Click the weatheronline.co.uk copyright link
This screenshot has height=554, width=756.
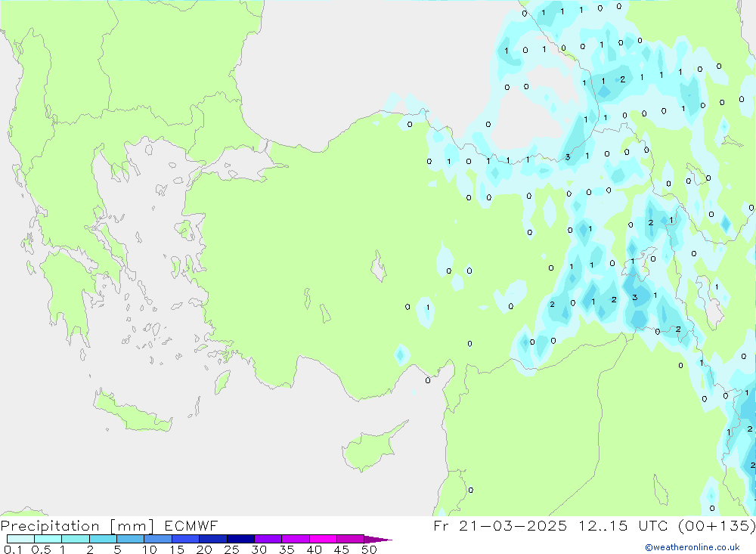point(692,547)
